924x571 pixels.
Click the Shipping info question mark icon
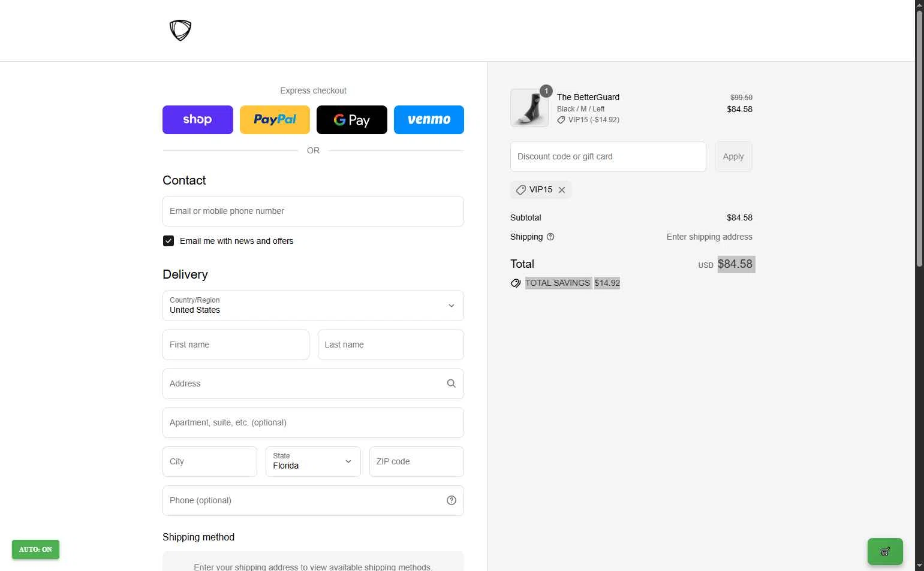click(x=550, y=237)
